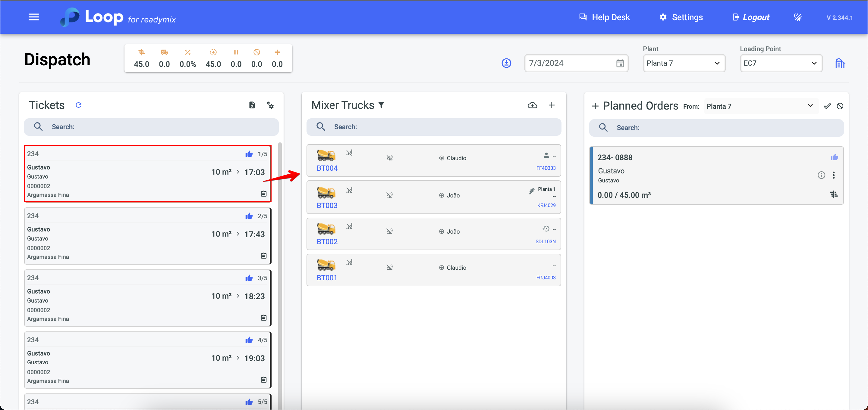Image resolution: width=868 pixels, height=410 pixels.
Task: Add a new mixer truck with plus icon
Action: [551, 105]
